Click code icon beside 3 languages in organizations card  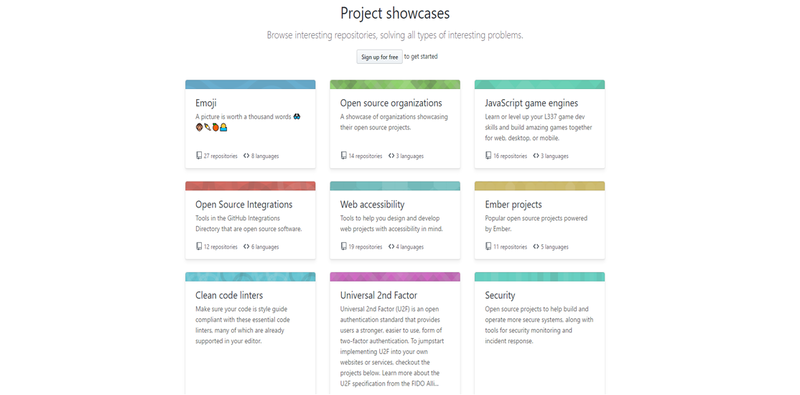coord(391,156)
